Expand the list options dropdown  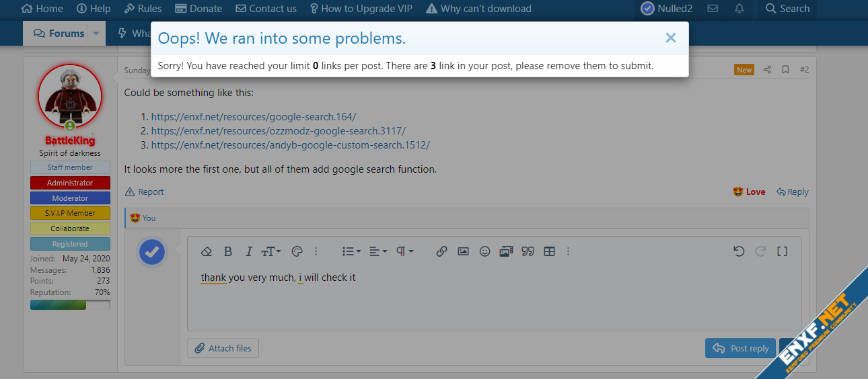351,251
